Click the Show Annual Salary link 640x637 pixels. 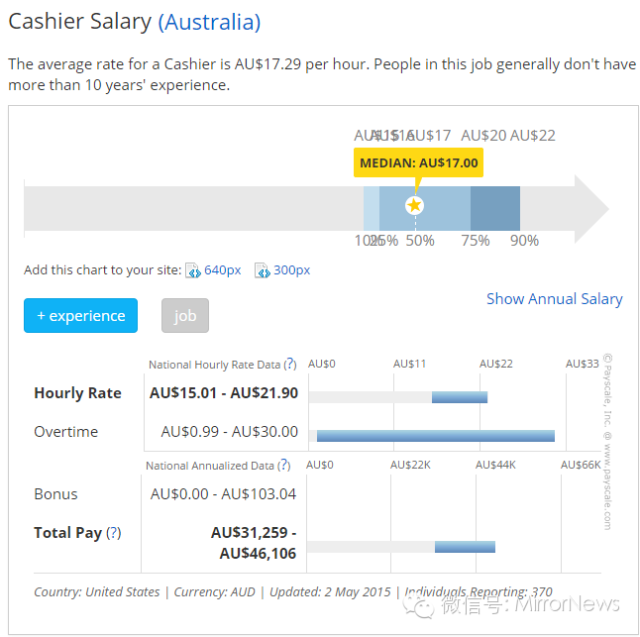[x=554, y=299]
